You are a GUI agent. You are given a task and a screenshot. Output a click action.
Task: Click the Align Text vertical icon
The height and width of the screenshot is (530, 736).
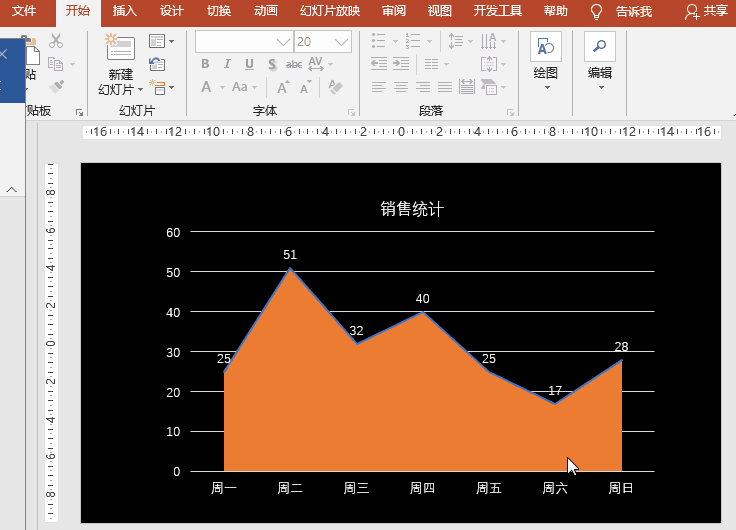point(489,64)
